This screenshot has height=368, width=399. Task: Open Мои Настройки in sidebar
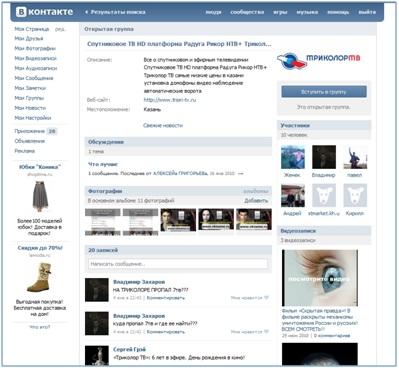click(x=33, y=118)
